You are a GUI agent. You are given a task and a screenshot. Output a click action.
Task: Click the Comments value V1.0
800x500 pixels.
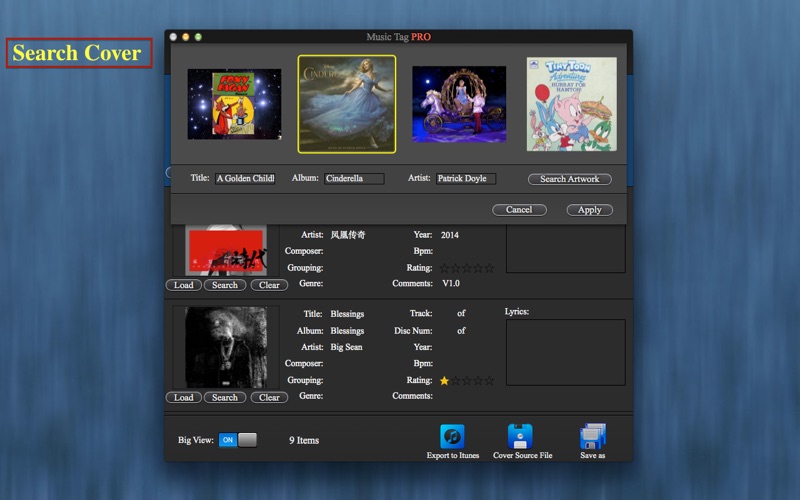click(451, 283)
